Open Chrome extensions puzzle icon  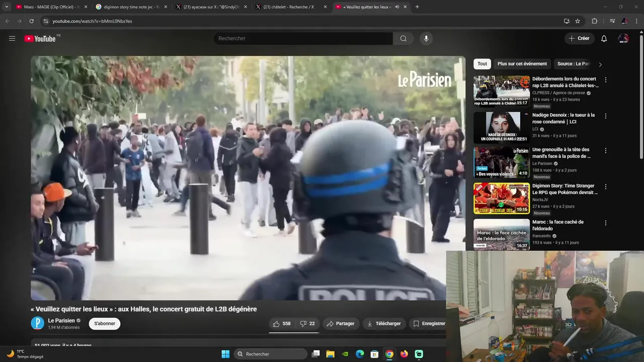[x=594, y=21]
